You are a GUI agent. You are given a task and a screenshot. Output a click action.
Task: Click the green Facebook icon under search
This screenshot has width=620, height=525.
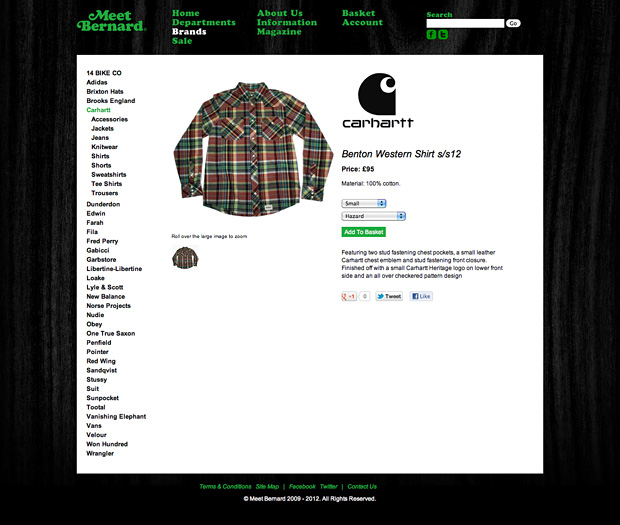click(431, 35)
